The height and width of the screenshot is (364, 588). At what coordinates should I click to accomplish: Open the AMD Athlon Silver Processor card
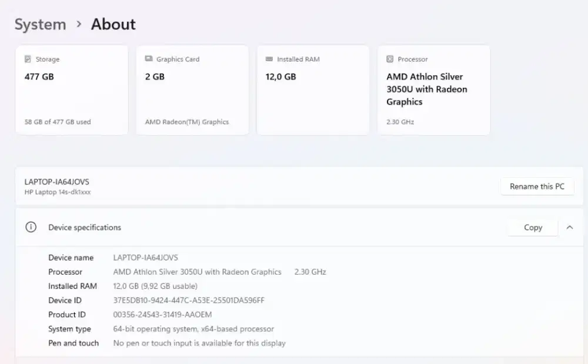click(433, 90)
